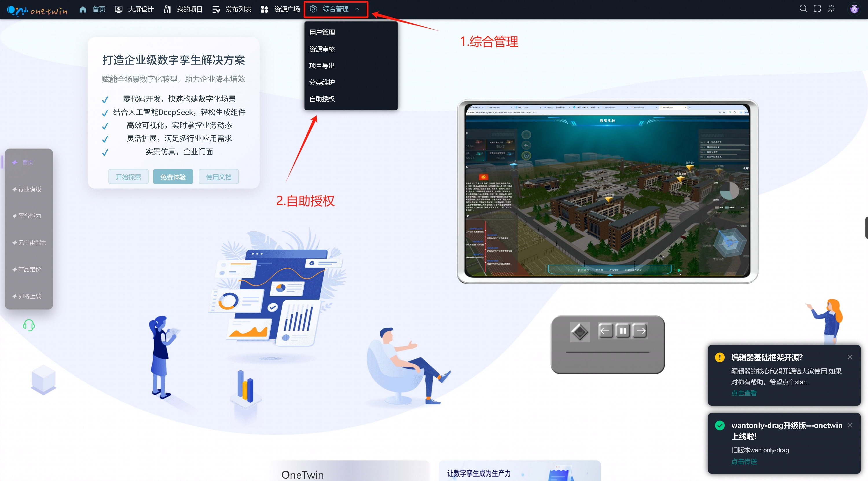The image size is (868, 481).
Task: Pause the carousel with pause button
Action: 623,331
